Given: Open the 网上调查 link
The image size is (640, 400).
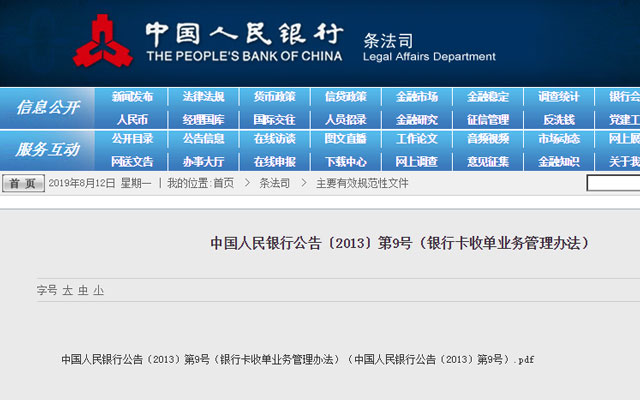Looking at the screenshot, I should click(417, 162).
